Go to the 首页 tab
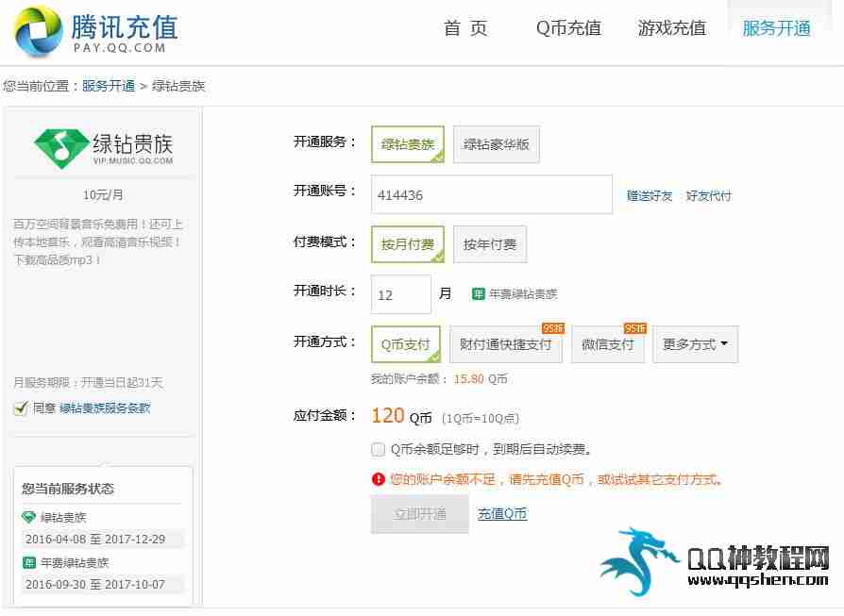844x616 pixels. tap(465, 28)
